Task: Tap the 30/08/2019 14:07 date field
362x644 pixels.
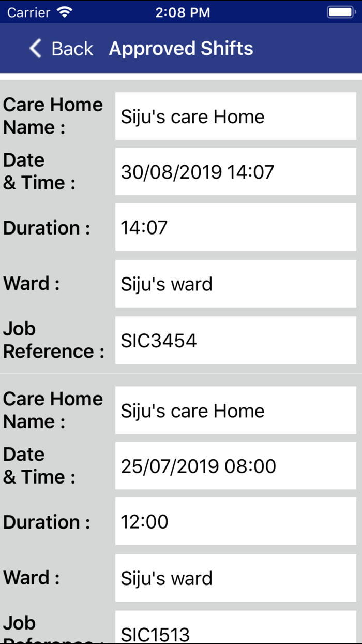Action: coord(235,172)
